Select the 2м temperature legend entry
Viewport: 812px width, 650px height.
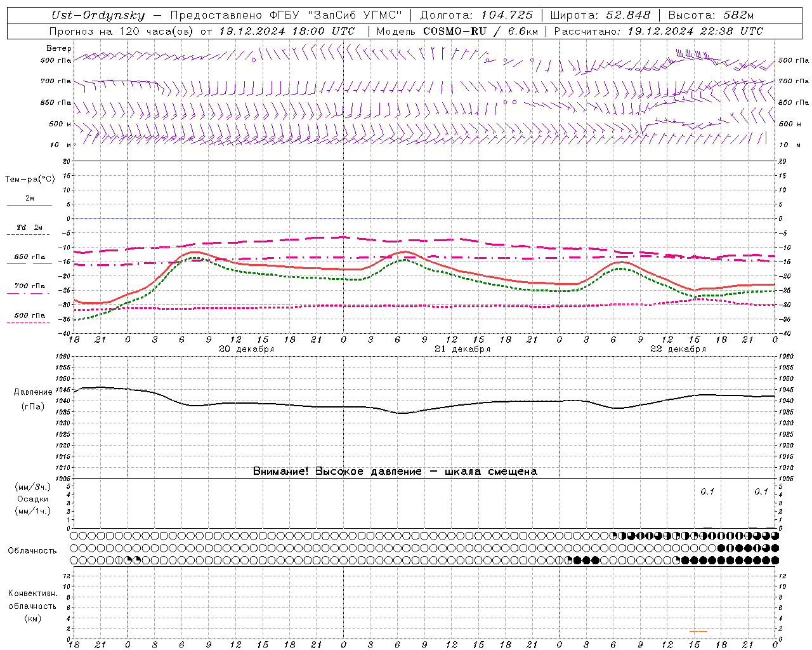click(x=30, y=199)
